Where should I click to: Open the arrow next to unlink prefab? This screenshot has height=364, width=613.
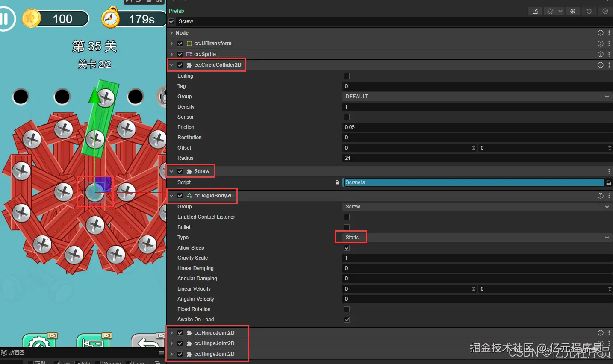point(560,11)
